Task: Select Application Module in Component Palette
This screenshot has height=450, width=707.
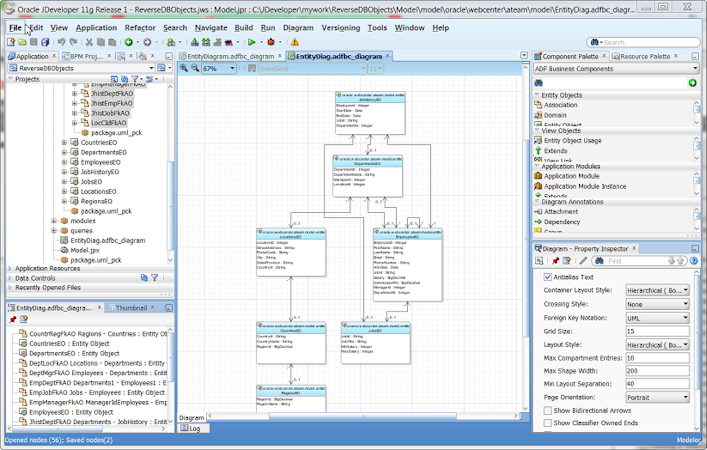Action: (572, 176)
